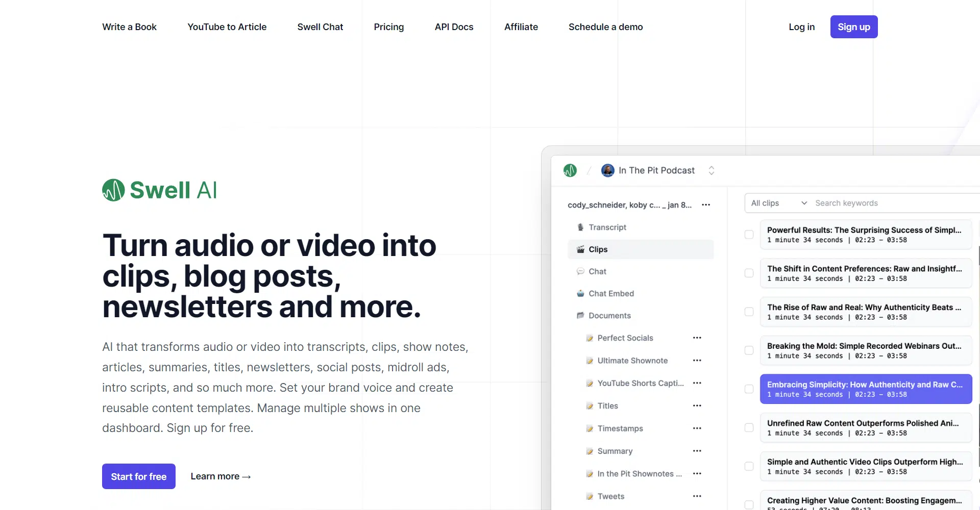Click the Chat speech bubble icon

(580, 271)
